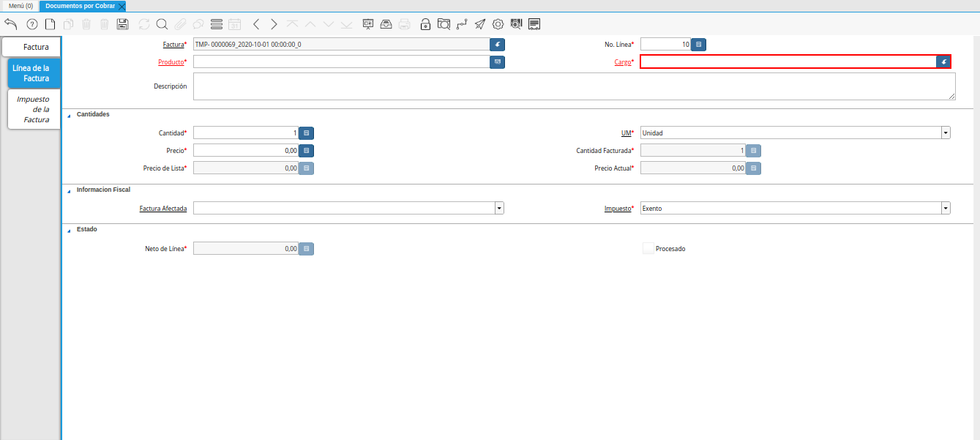
Task: Open calculator button beside Cantidad
Action: pos(307,133)
